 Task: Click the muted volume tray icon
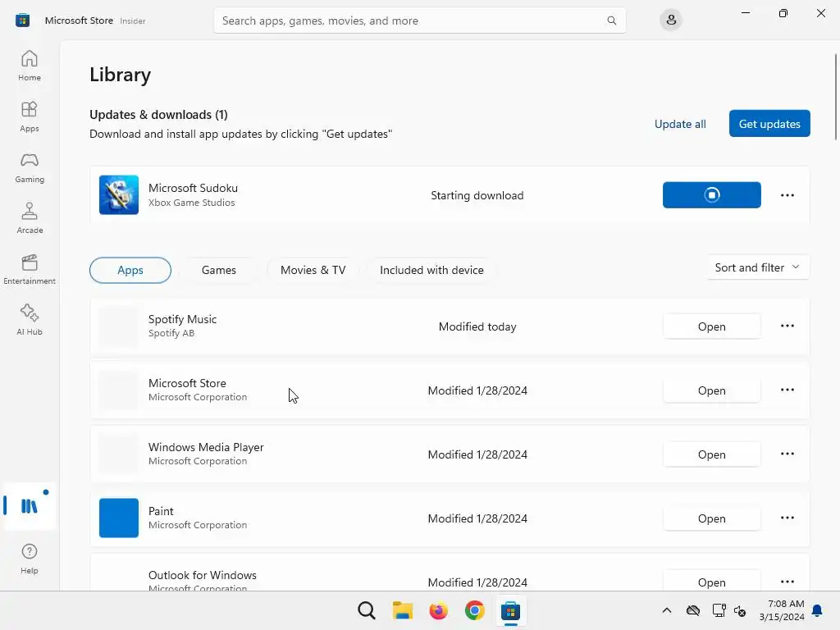tap(740, 610)
